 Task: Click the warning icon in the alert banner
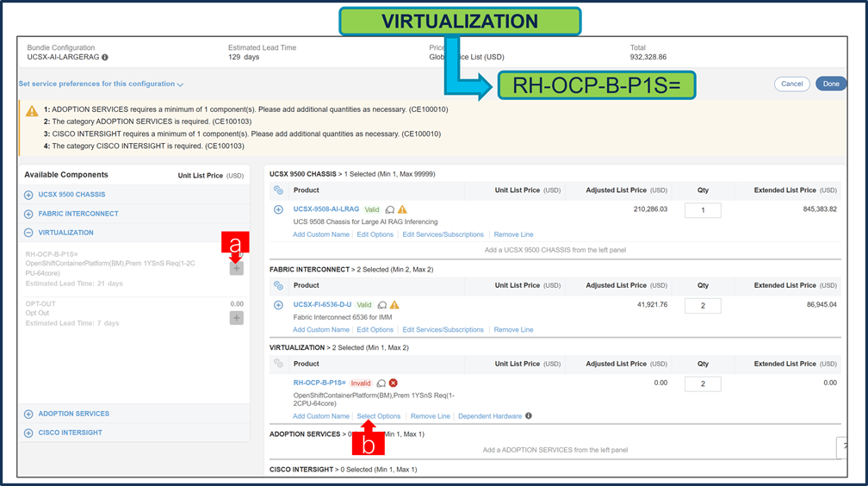click(x=32, y=111)
